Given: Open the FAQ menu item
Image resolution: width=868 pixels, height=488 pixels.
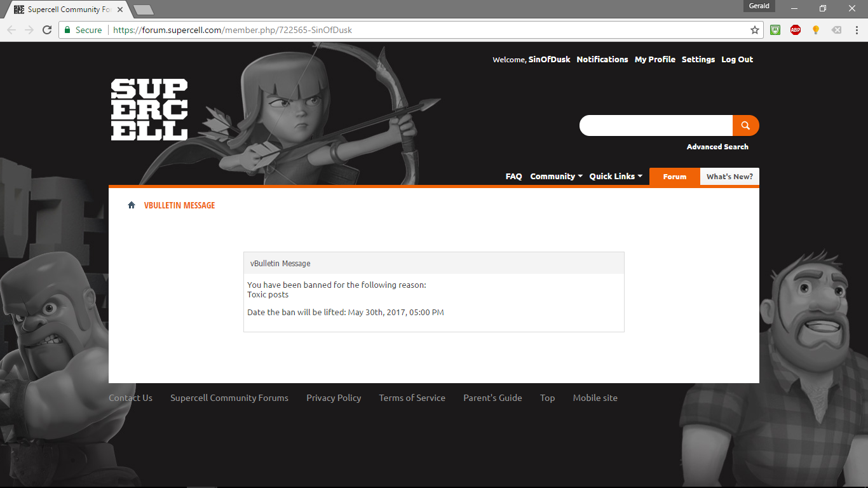Looking at the screenshot, I should tap(513, 177).
